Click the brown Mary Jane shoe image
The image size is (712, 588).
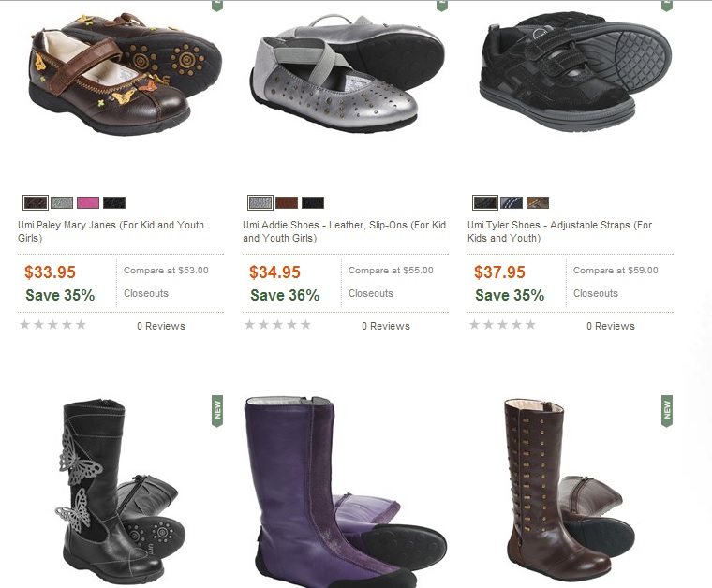point(126,73)
